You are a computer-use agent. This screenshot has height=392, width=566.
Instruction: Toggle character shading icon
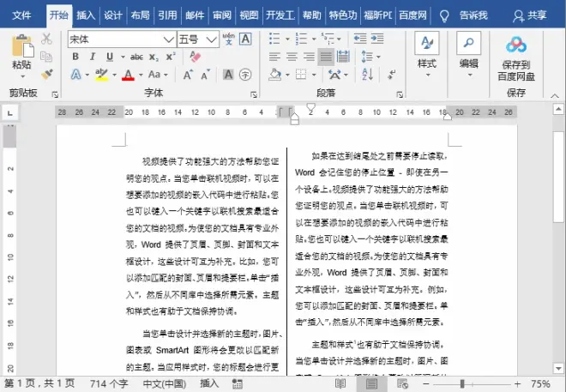228,75
